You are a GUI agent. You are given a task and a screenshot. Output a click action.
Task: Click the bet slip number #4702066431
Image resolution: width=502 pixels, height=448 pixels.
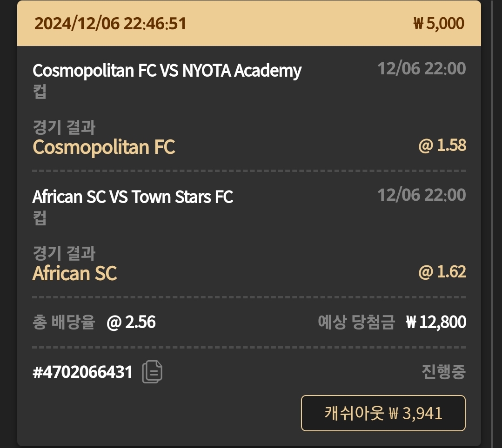tap(82, 372)
